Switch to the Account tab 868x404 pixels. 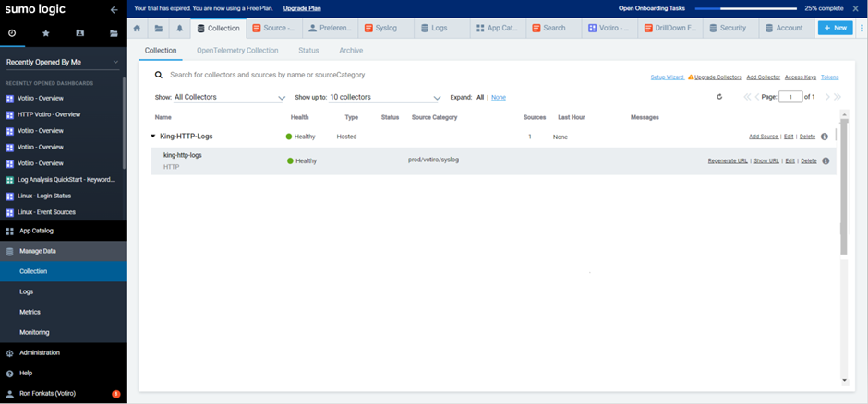pos(787,29)
